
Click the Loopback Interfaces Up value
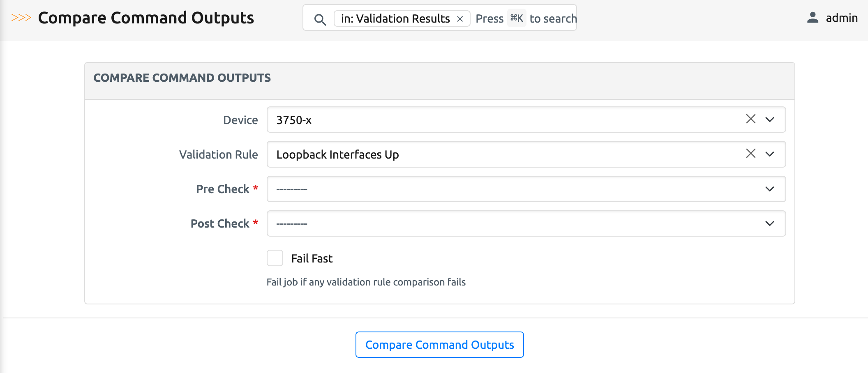click(x=337, y=154)
